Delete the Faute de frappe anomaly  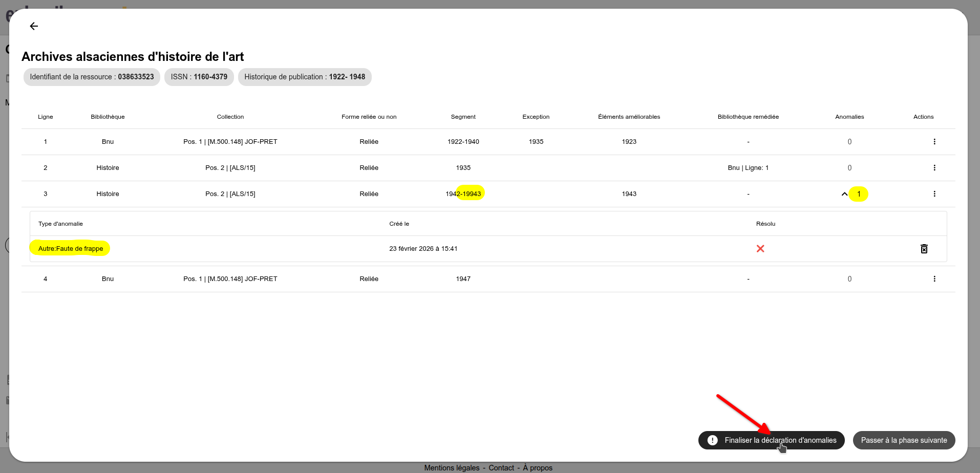[924, 249]
